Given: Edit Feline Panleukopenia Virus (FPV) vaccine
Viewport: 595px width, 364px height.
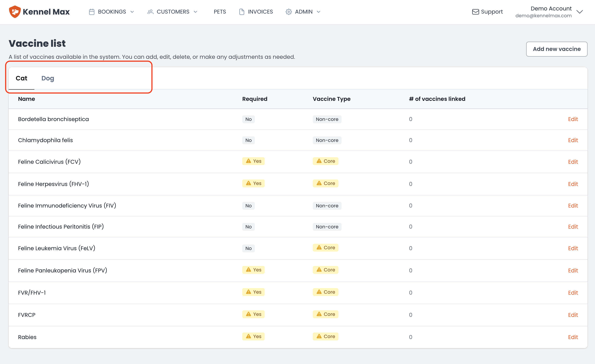Looking at the screenshot, I should (x=573, y=271).
